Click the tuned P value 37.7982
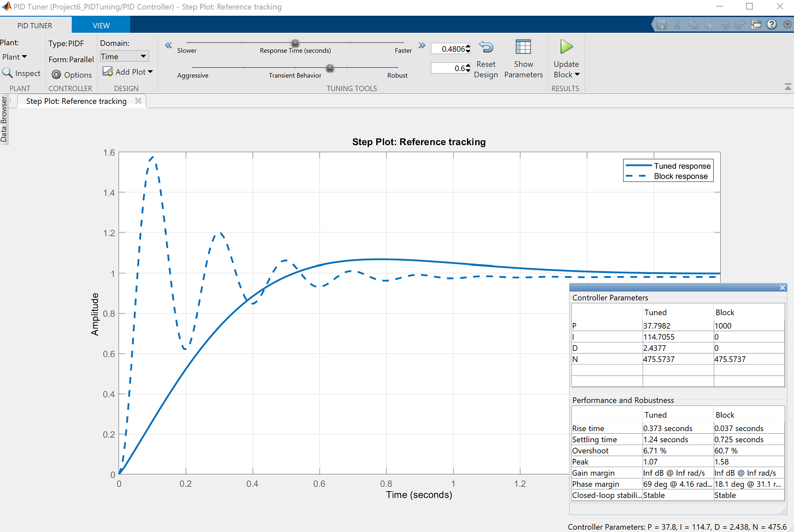The width and height of the screenshot is (794, 532). [x=678, y=326]
